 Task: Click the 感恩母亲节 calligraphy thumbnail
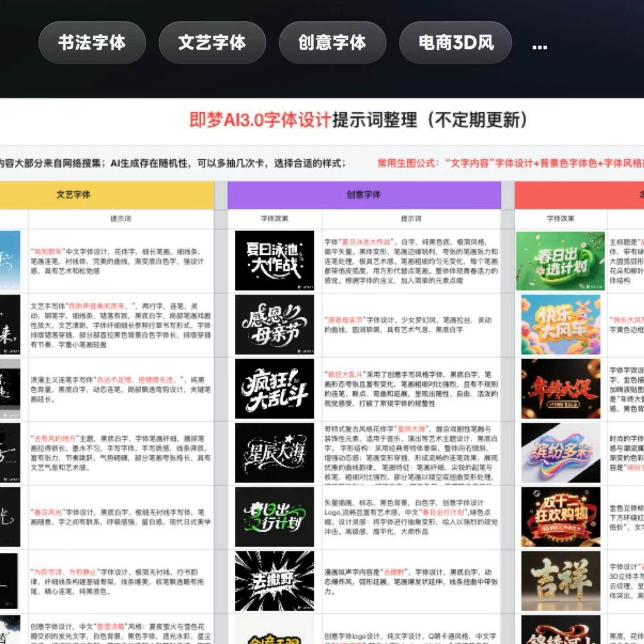click(275, 325)
